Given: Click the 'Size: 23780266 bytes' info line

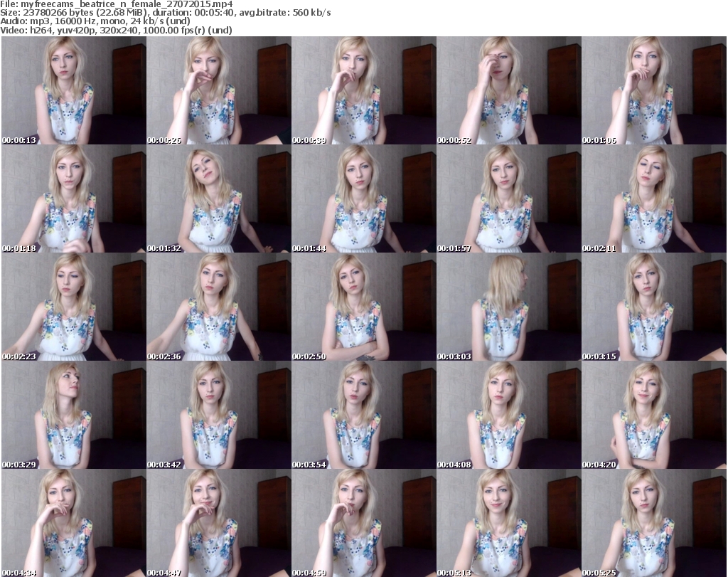Looking at the screenshot, I should [166, 13].
